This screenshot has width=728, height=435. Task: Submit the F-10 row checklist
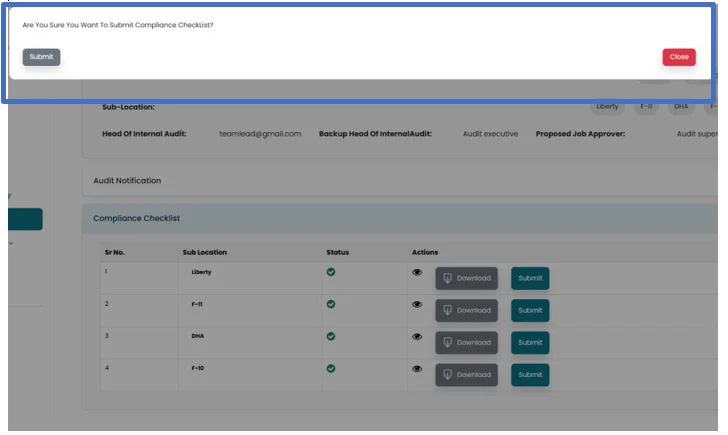[530, 374]
